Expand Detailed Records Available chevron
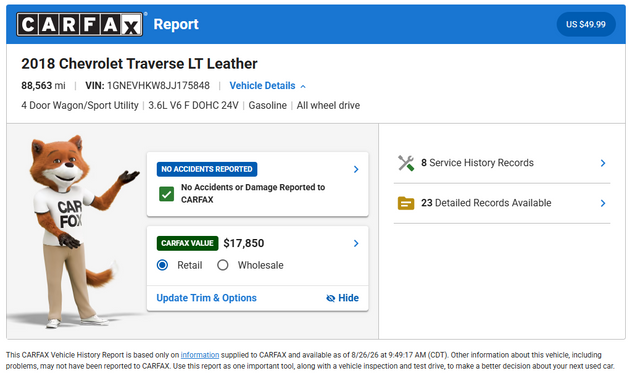This screenshot has width=640, height=383. 603,203
